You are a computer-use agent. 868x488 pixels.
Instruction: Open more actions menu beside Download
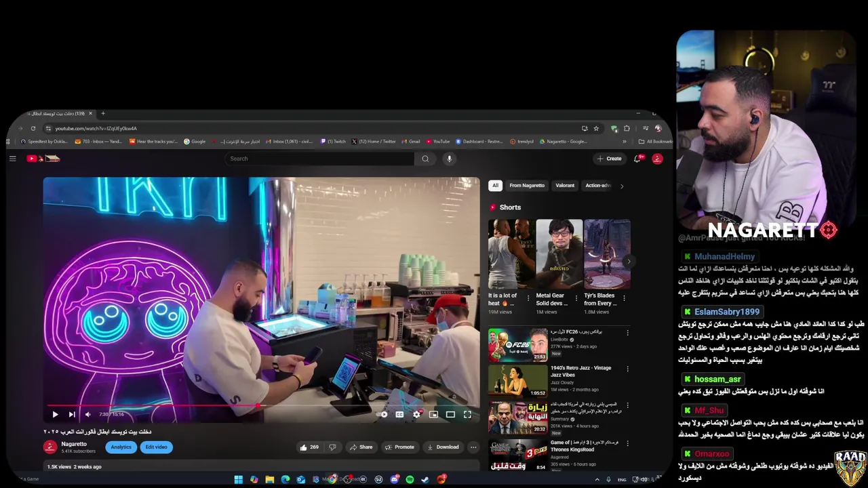pyautogui.click(x=473, y=447)
